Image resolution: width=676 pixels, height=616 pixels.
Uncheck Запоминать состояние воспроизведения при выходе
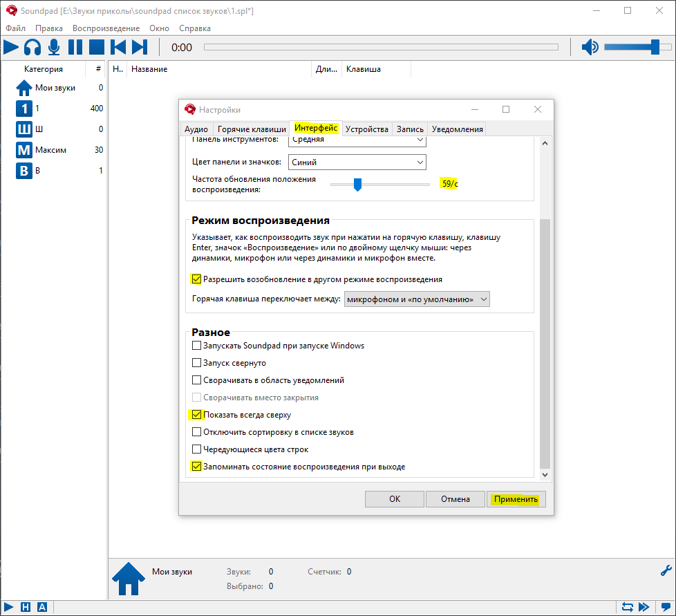click(x=196, y=467)
